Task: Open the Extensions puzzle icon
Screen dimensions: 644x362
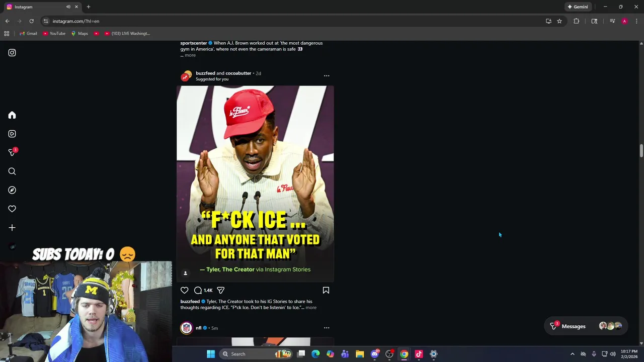Action: (577, 21)
